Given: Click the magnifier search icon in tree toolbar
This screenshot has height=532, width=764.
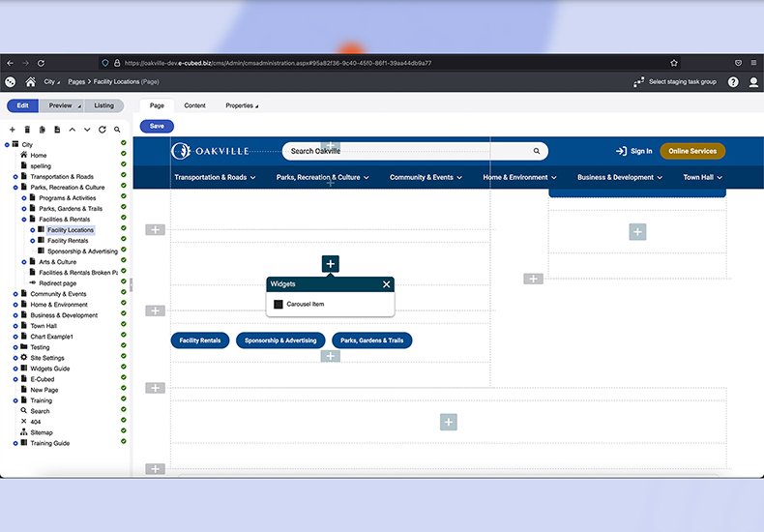Looking at the screenshot, I should (x=117, y=130).
